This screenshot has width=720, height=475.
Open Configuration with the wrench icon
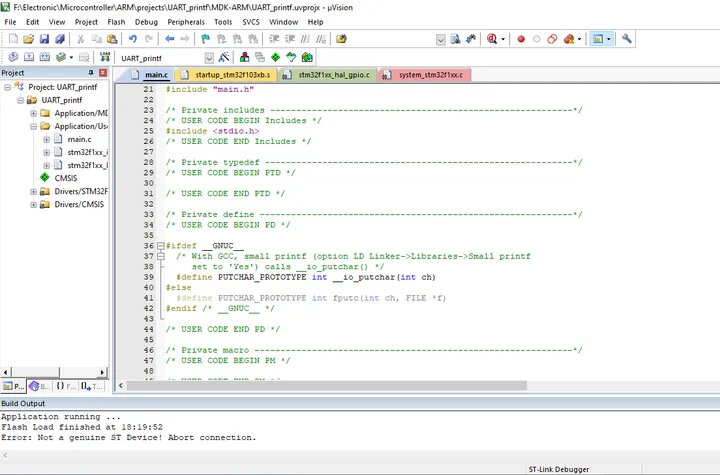(627, 39)
